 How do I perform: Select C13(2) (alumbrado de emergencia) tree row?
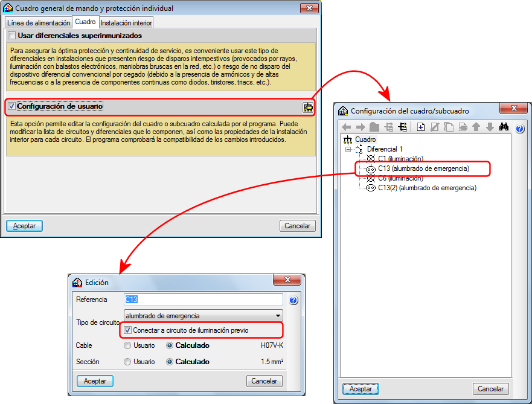(x=427, y=188)
